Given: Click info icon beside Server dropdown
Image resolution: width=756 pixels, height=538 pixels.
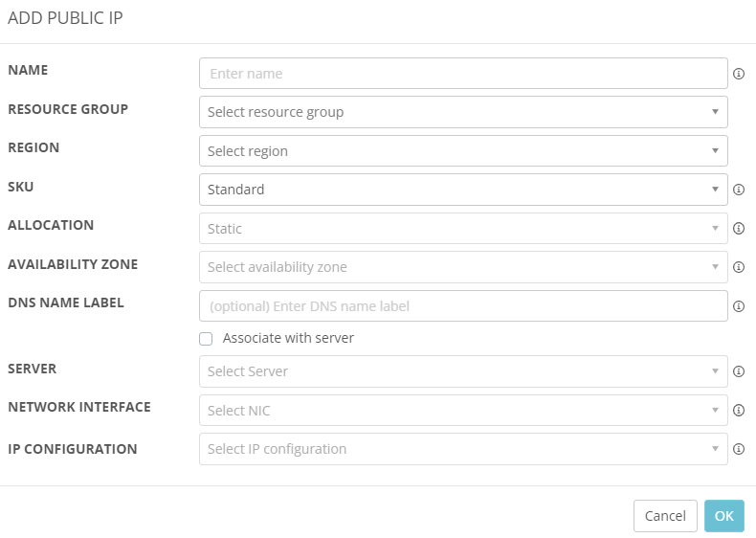Looking at the screenshot, I should click(x=739, y=371).
